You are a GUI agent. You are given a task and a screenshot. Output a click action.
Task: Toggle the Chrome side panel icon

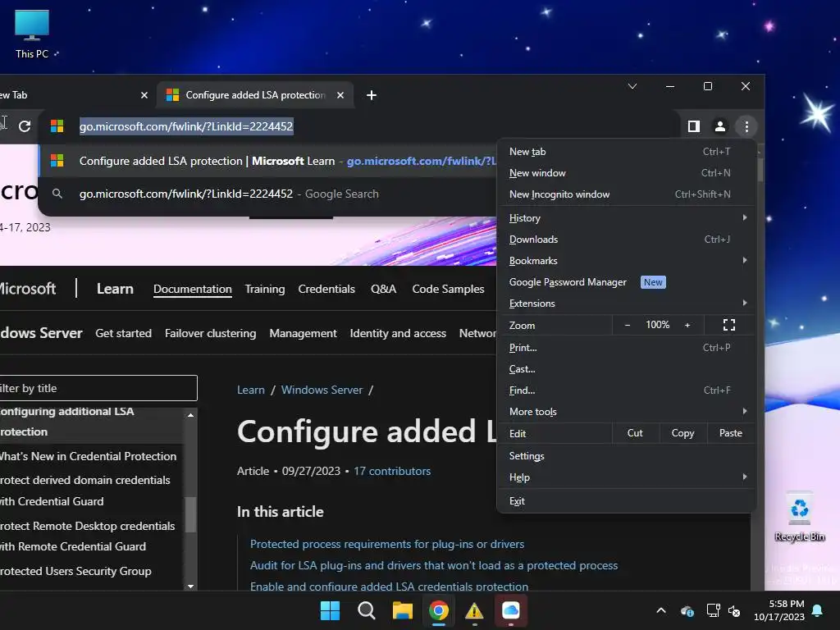tap(694, 126)
